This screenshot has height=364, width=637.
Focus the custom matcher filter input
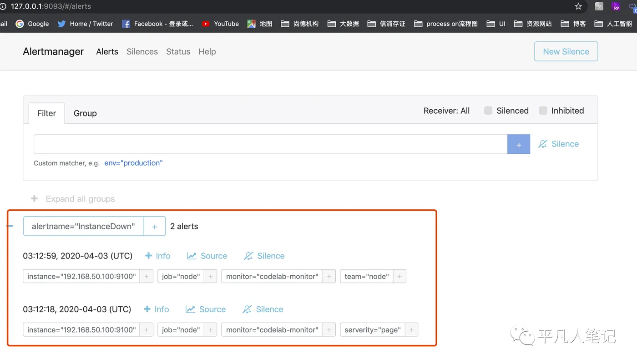pyautogui.click(x=271, y=144)
